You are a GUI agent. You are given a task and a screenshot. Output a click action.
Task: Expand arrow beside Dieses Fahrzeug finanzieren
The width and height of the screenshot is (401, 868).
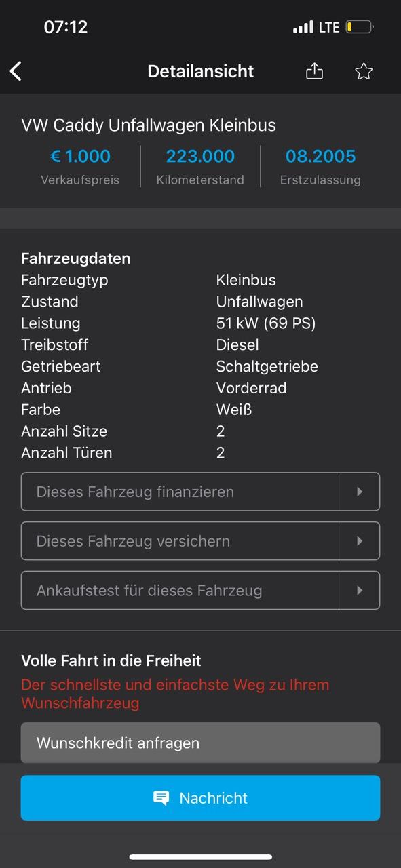(360, 492)
